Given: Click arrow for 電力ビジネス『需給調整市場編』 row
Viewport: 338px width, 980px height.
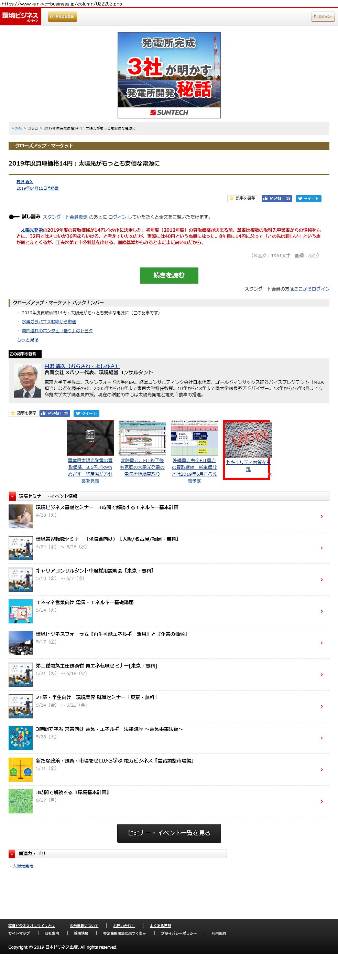Looking at the screenshot, I should pyautogui.click(x=321, y=770).
